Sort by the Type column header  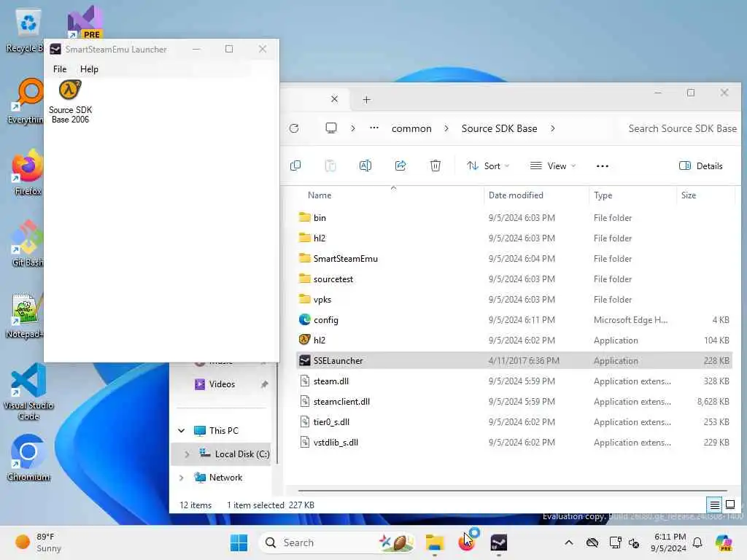tap(603, 195)
